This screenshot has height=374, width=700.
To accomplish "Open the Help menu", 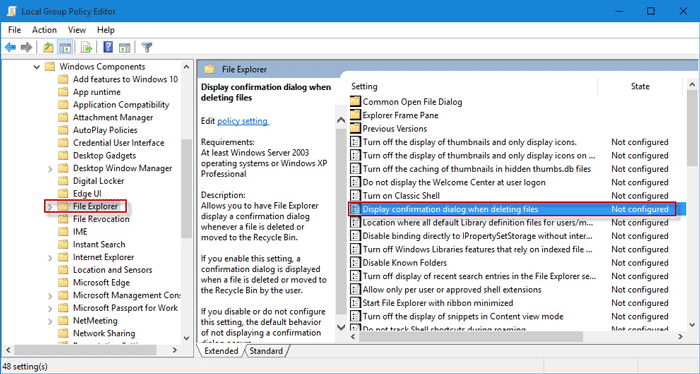I will 106,30.
